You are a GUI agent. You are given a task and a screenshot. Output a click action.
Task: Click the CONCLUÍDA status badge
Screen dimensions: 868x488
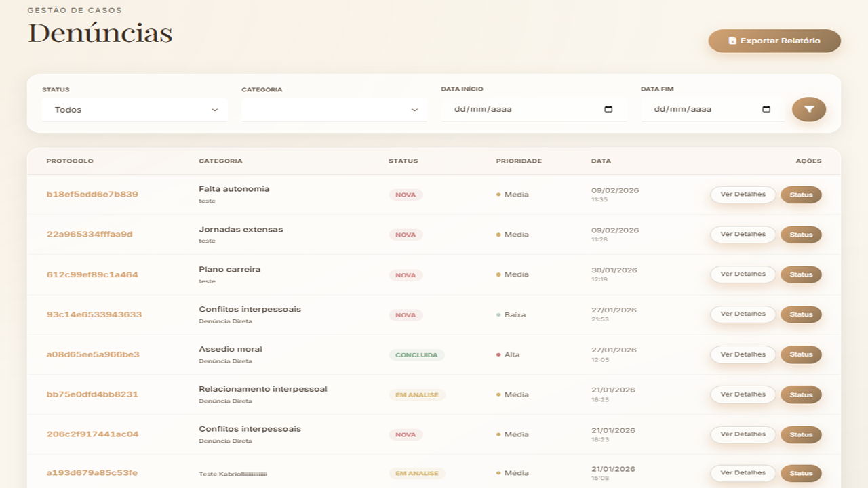click(x=416, y=355)
